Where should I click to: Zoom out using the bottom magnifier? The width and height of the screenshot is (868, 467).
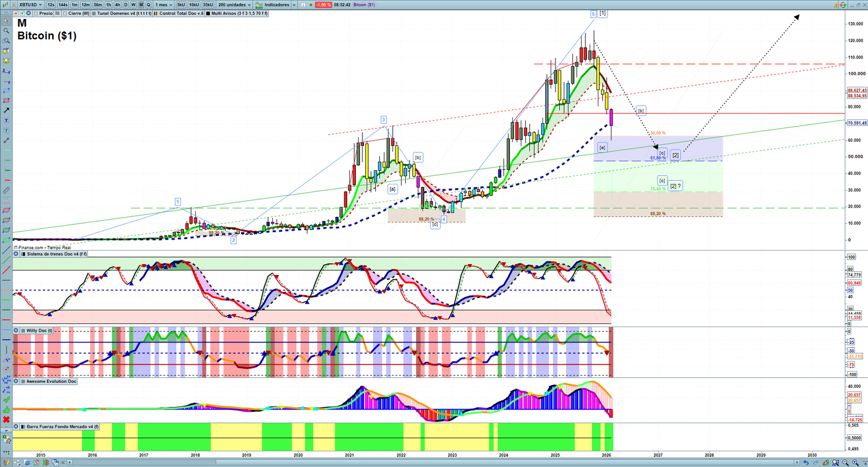point(846,463)
